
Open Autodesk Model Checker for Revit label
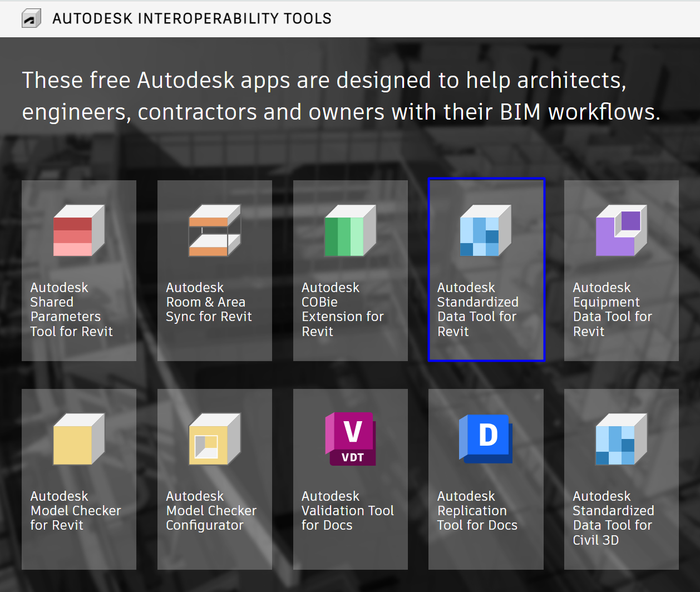(76, 511)
